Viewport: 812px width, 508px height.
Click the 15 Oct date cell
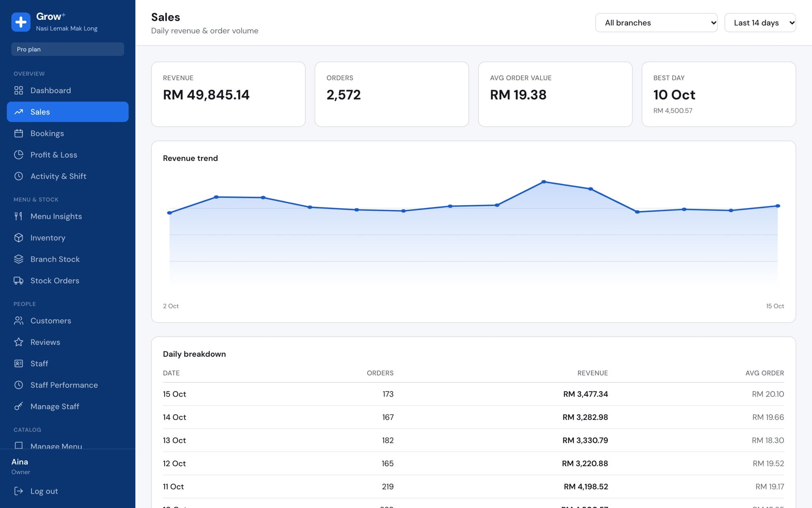coord(175,394)
